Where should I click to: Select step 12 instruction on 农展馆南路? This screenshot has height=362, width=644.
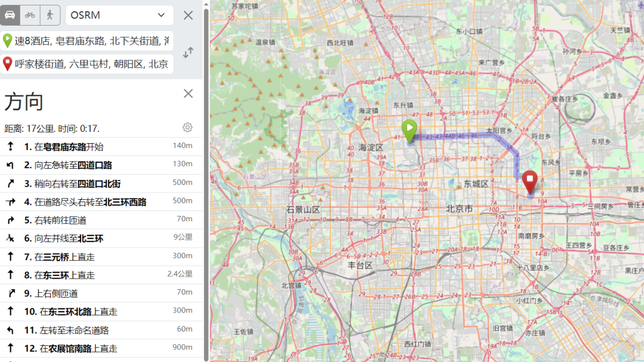tap(89, 348)
